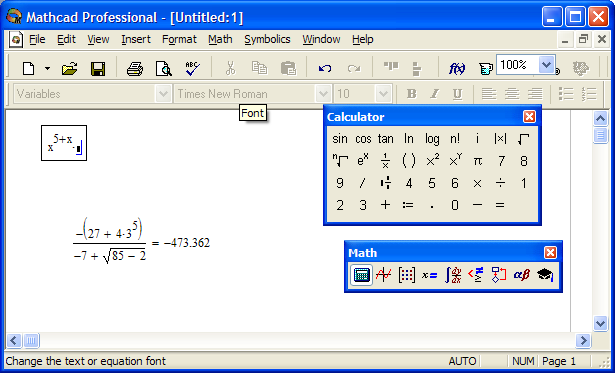
Task: Click the Open file folder icon
Action: click(69, 69)
